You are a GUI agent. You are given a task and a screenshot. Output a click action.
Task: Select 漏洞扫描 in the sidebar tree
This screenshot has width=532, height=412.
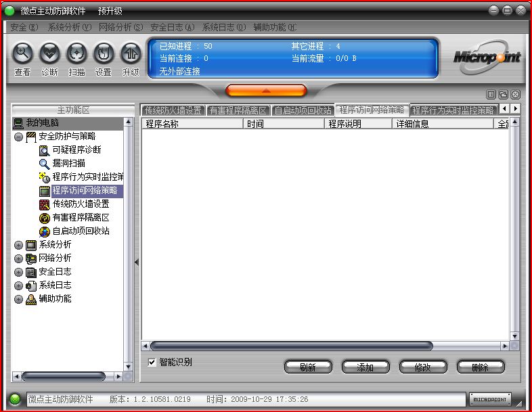(68, 163)
